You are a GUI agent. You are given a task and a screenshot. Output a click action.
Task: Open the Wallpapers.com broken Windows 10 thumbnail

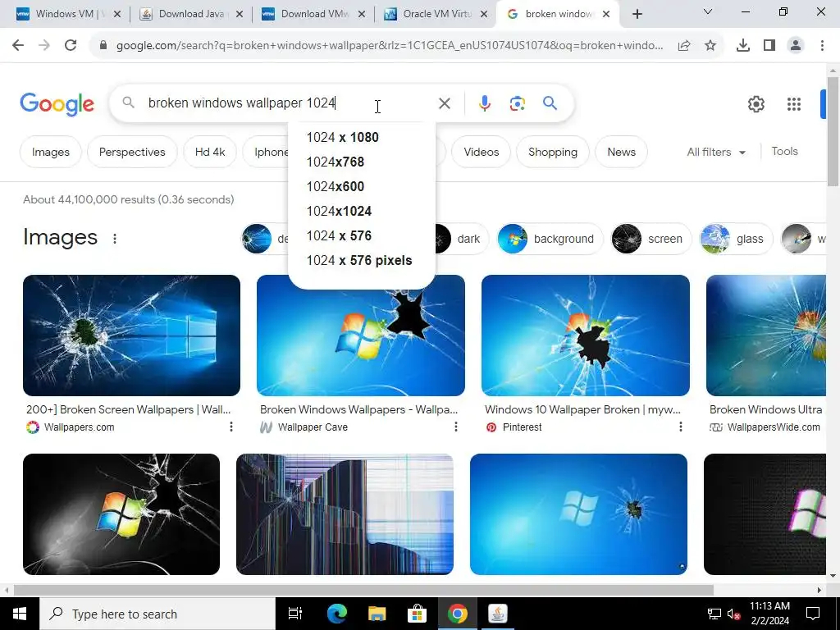coord(131,336)
